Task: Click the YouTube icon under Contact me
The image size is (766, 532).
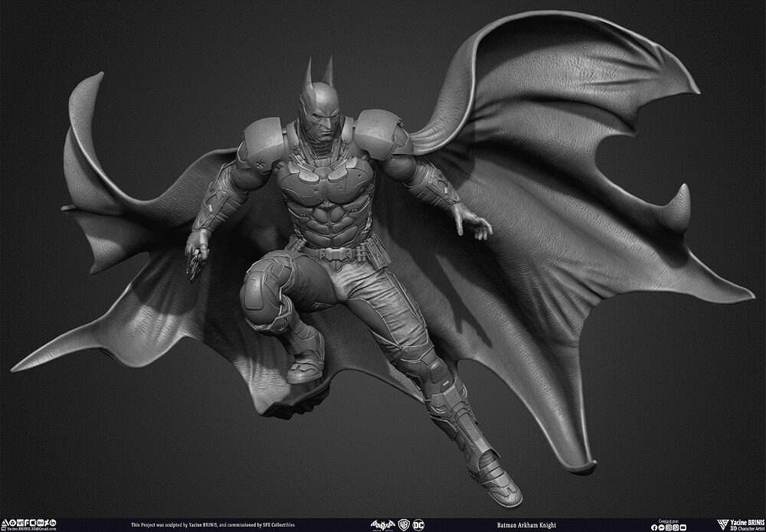Action: click(x=683, y=527)
